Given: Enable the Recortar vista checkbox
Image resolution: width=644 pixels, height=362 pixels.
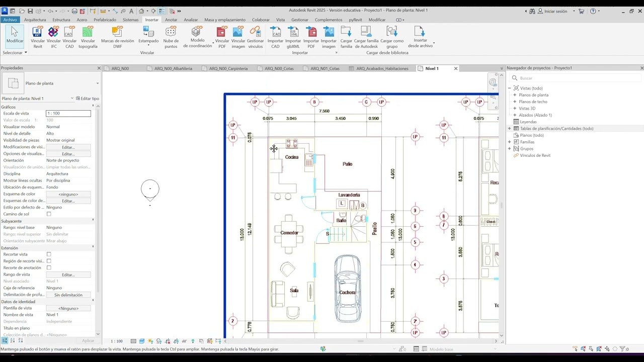Looking at the screenshot, I should (x=49, y=254).
